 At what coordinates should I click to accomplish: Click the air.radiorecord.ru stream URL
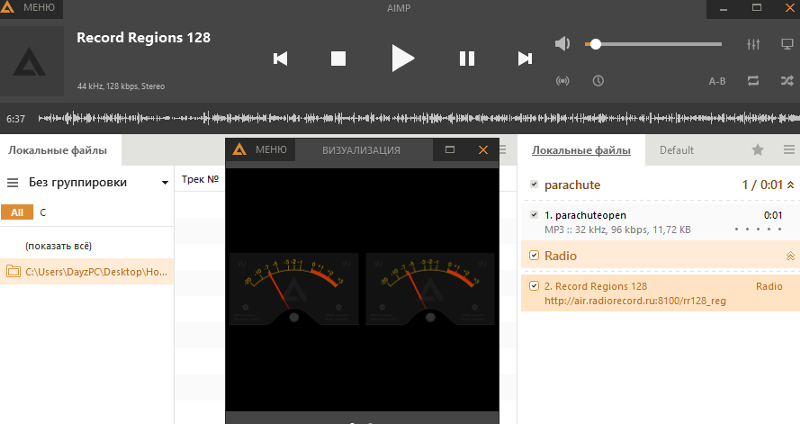tap(635, 301)
